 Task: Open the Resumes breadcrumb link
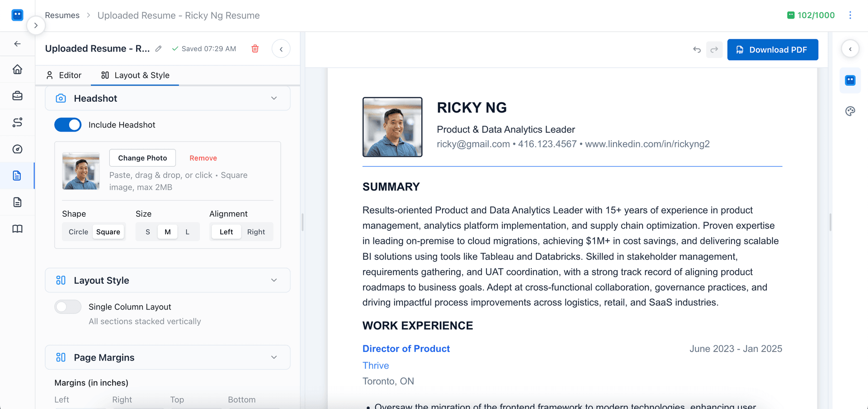click(x=62, y=15)
